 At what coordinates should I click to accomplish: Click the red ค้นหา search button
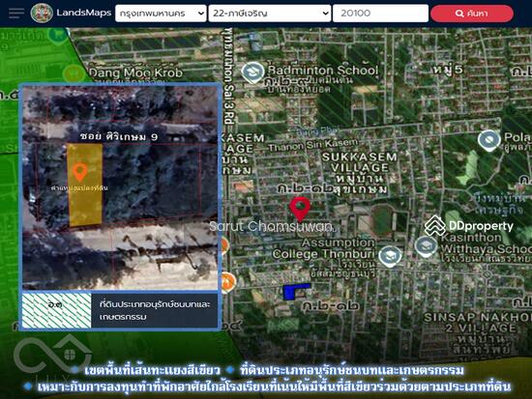pos(472,14)
